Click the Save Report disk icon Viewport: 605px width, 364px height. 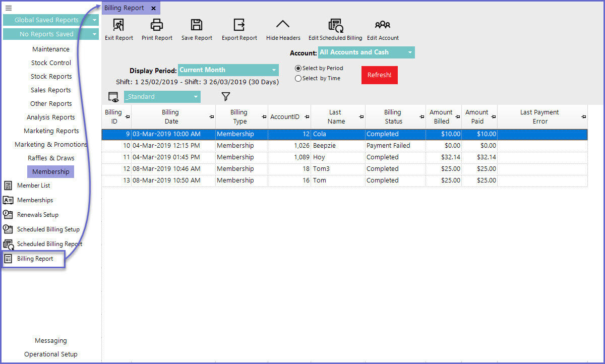point(197,25)
